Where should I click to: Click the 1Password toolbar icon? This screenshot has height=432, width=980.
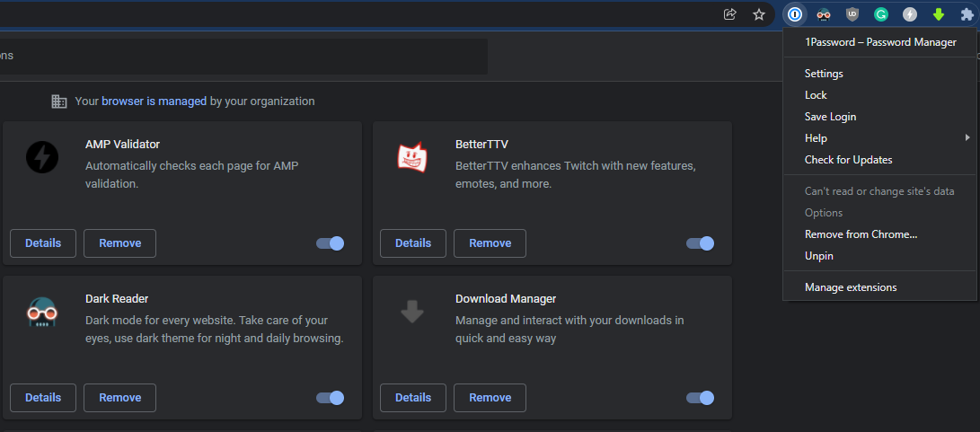tap(795, 14)
